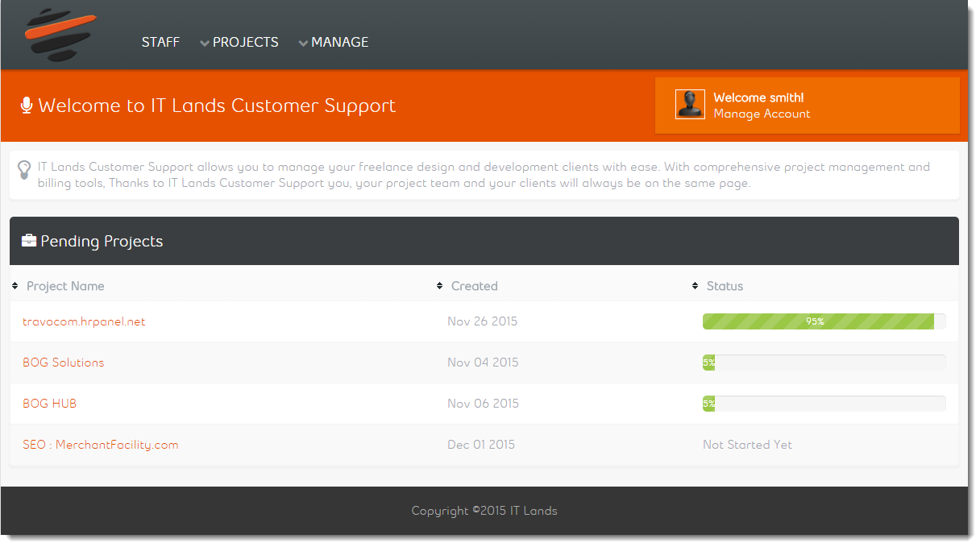Click the 5% progress bar for BOG Solutions
Screen dimensions: 980x547
coord(824,363)
